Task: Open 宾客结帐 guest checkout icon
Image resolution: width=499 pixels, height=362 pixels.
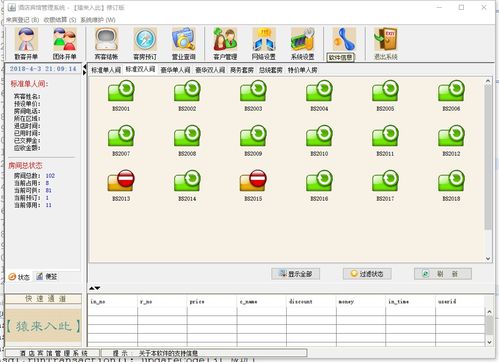Action: [x=106, y=44]
